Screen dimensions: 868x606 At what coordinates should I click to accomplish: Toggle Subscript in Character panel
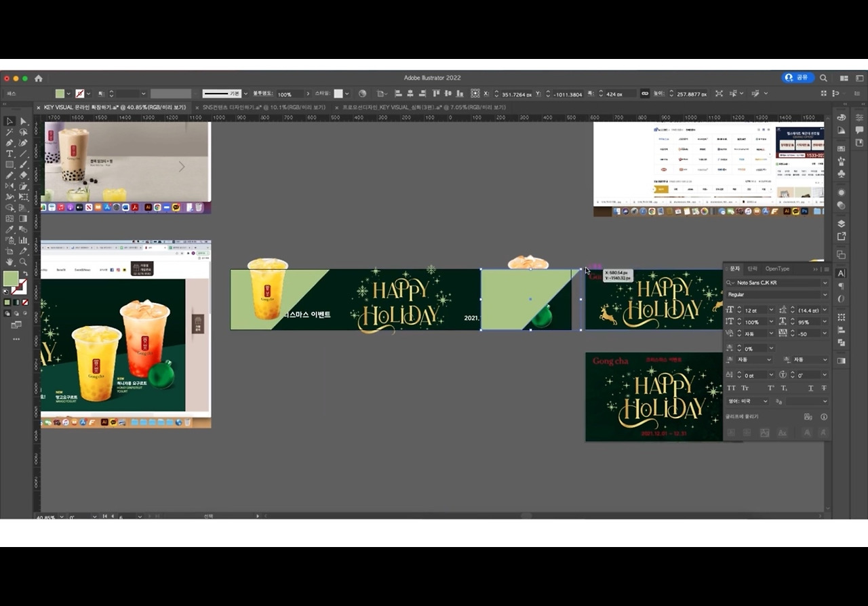pos(784,388)
